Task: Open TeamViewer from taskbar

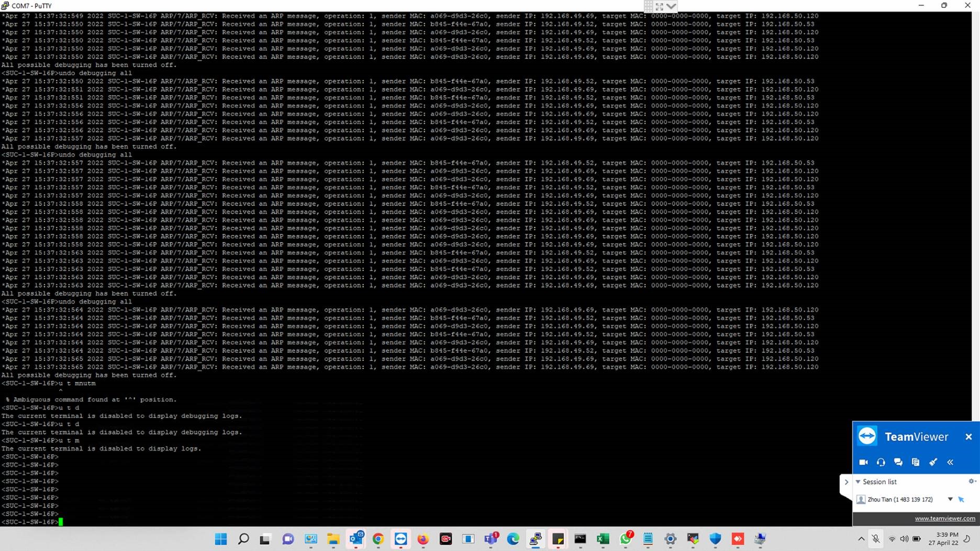Action: (401, 539)
